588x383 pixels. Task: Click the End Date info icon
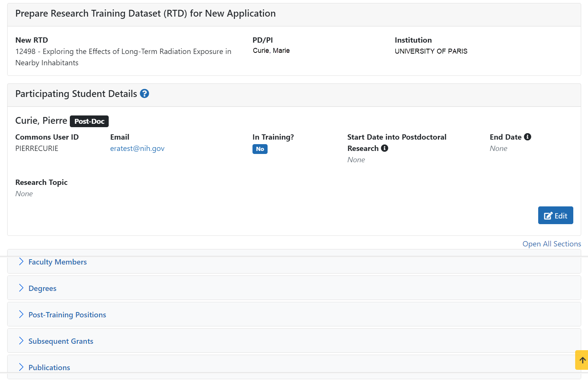point(527,137)
